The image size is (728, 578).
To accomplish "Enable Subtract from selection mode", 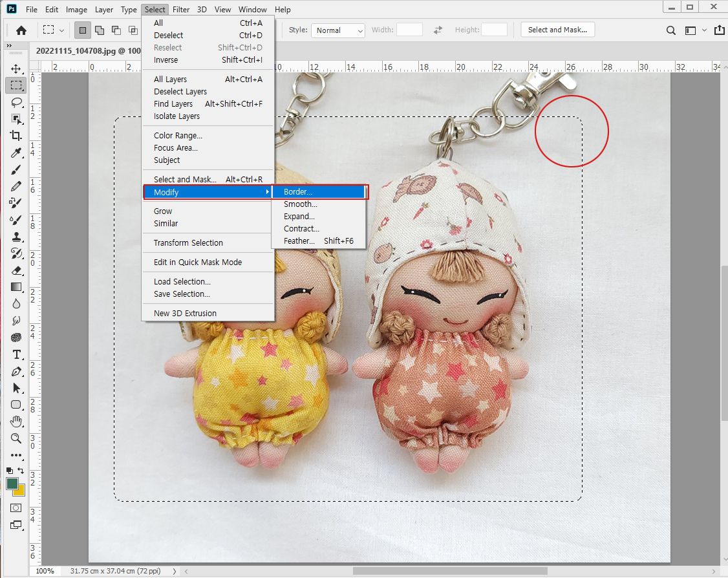I will [116, 30].
